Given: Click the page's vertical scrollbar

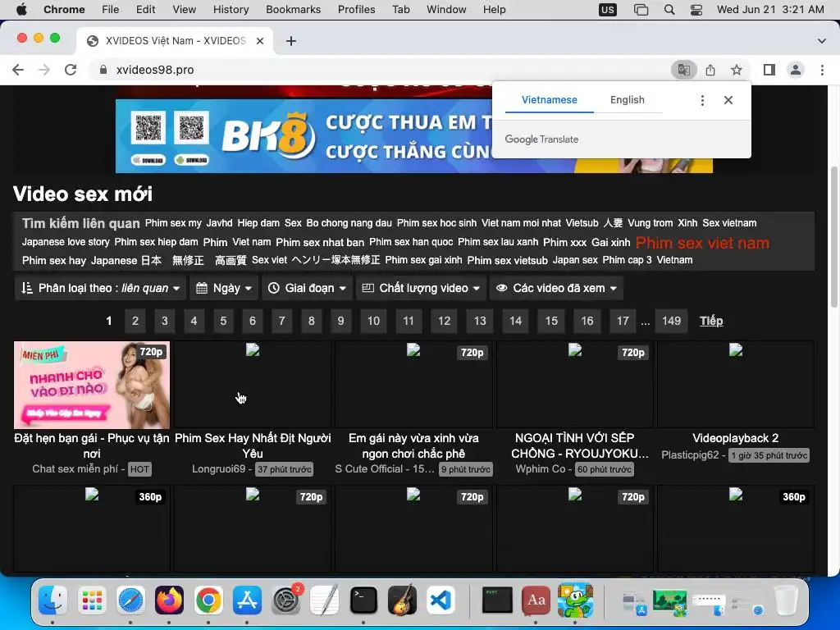Looking at the screenshot, I should coord(833,236).
